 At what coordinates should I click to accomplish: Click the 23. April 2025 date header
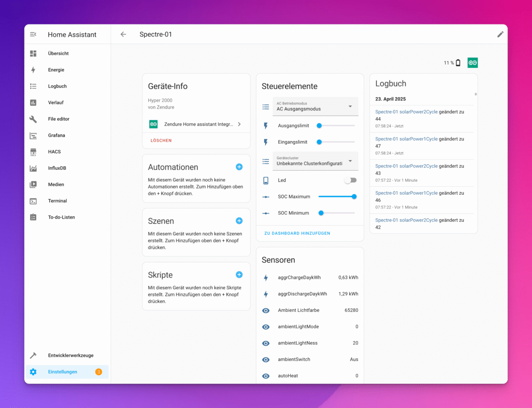click(391, 99)
